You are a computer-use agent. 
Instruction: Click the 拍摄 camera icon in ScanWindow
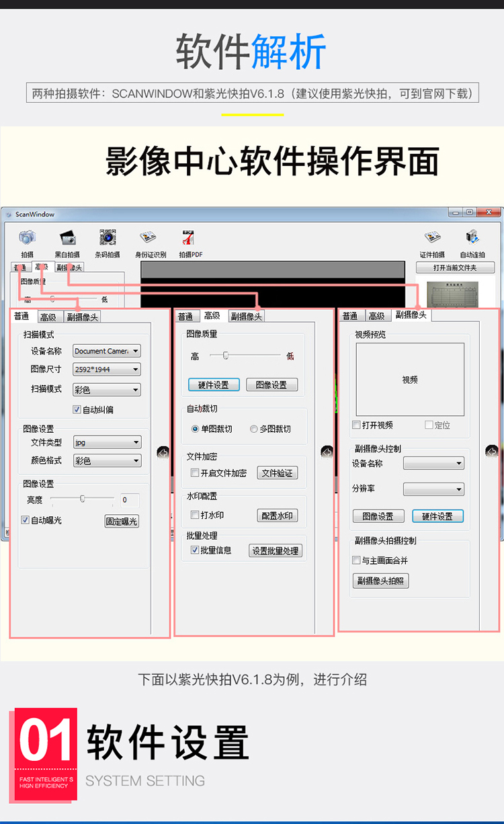27,238
